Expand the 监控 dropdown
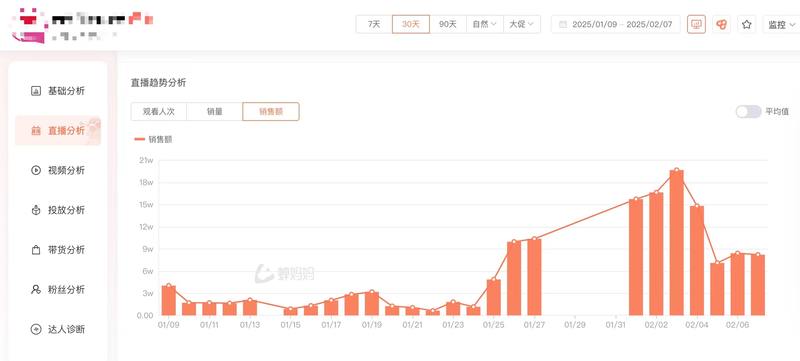 click(781, 24)
